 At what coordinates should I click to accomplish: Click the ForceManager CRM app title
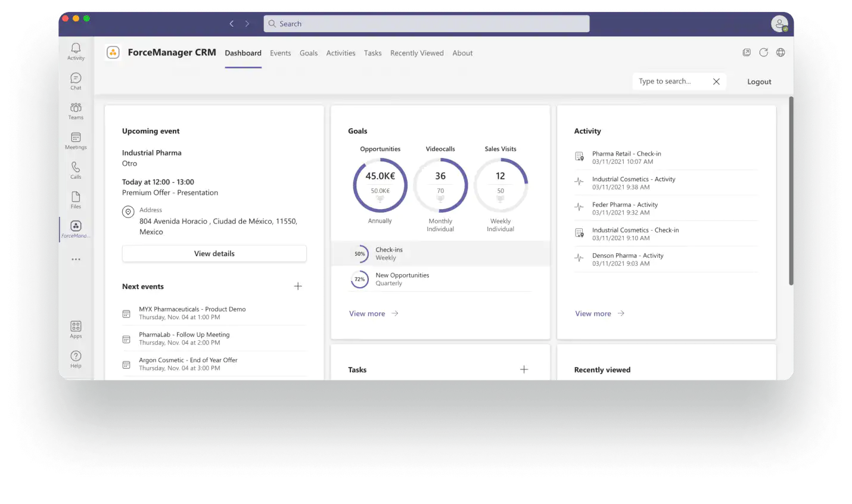pyautogui.click(x=172, y=52)
